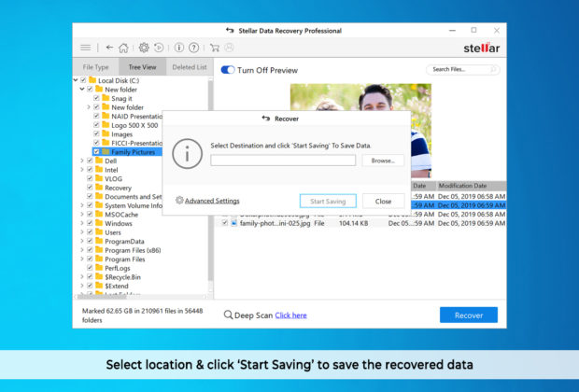Click the $Recycle.Bin folder icon
The image size is (579, 392).
[99, 276]
